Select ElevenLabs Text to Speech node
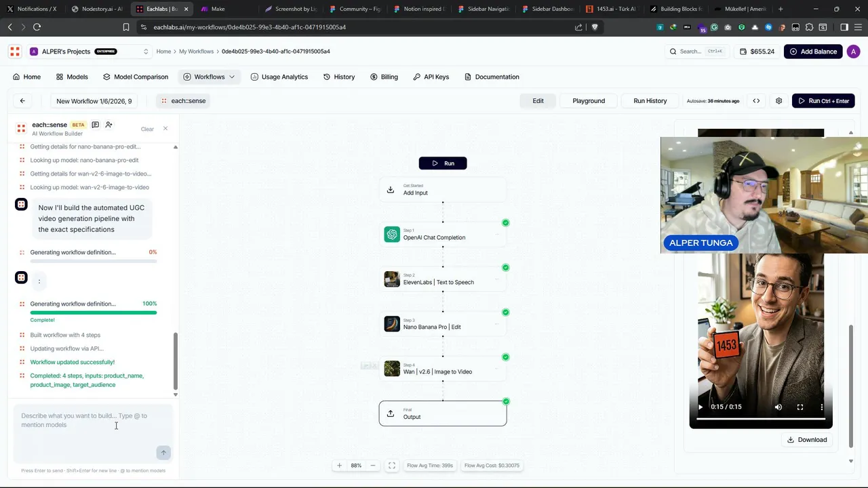 443,279
